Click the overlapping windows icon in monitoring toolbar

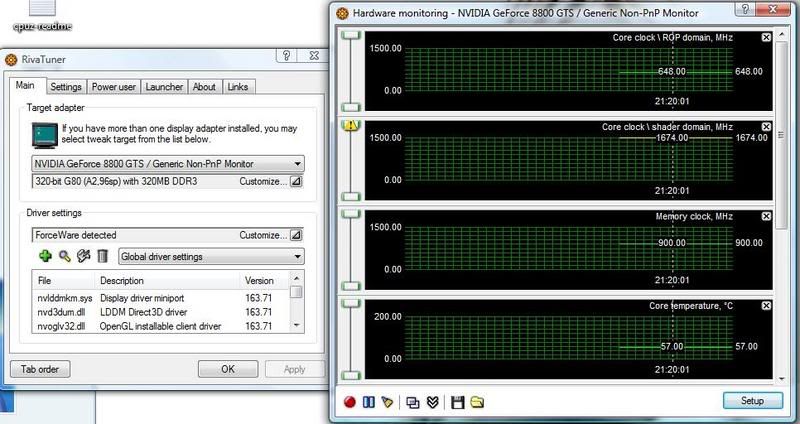[x=413, y=403]
